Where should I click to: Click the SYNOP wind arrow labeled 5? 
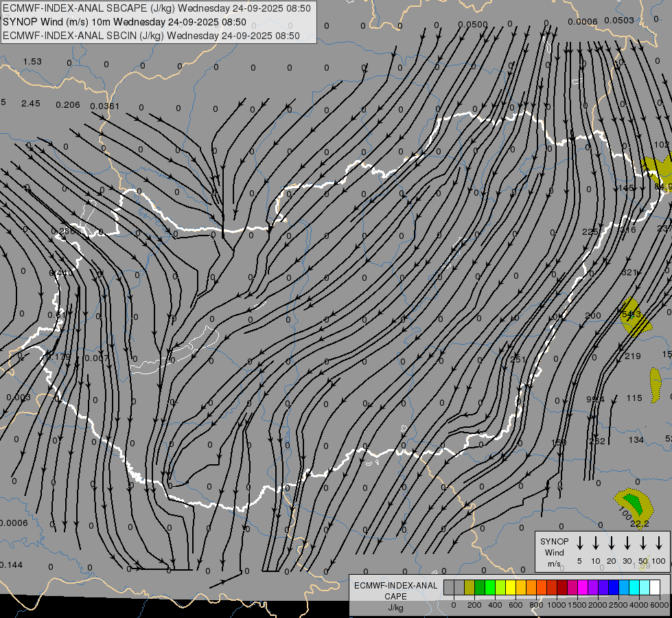[579, 542]
